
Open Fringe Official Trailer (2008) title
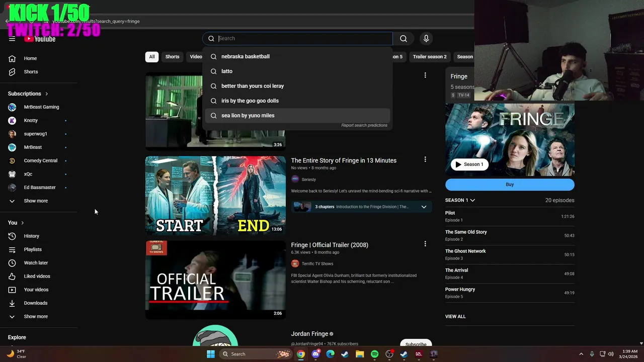pyautogui.click(x=330, y=245)
